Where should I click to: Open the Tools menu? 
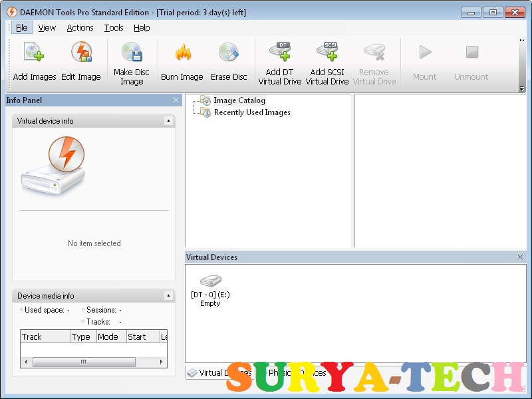(113, 27)
